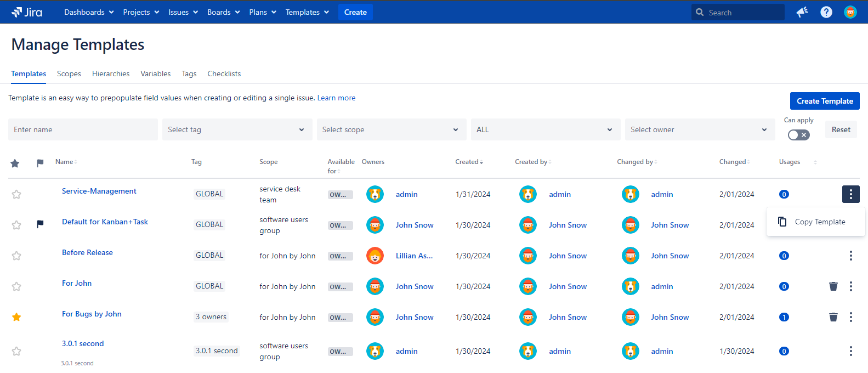The image size is (868, 373).
Task: Toggle the Can apply switch
Action: point(798,135)
